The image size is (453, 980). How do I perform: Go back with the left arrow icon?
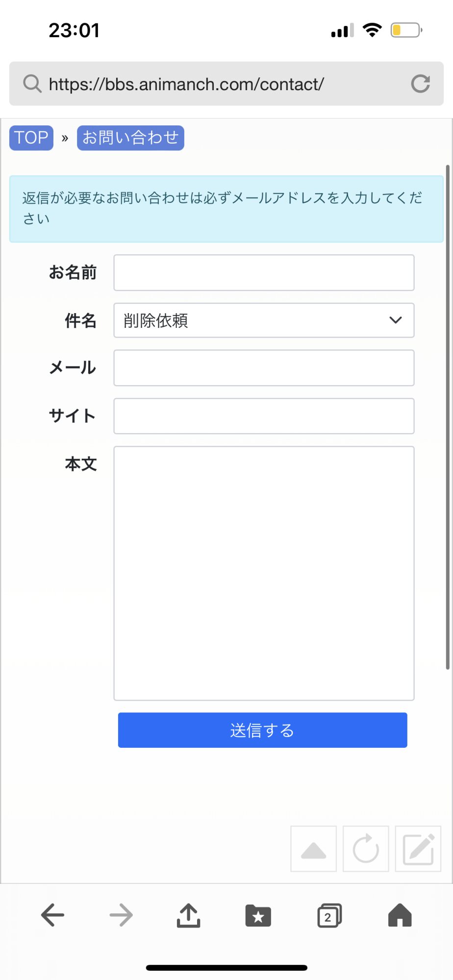pos(52,915)
